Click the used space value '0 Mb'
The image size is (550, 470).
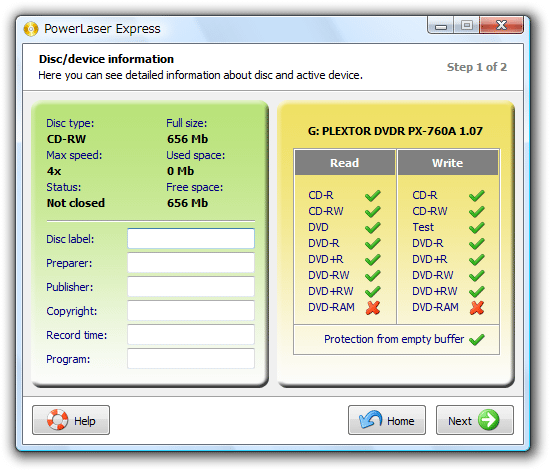click(180, 171)
